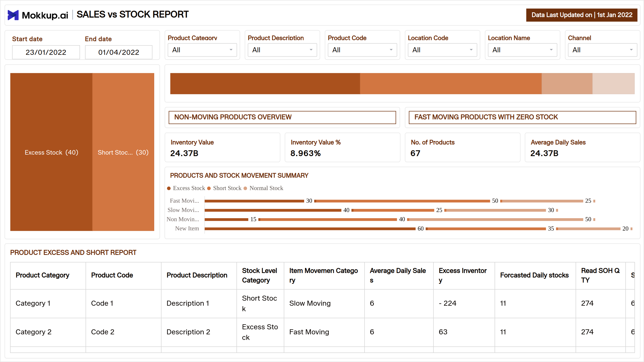
Task: Open the Product Category dropdown
Action: (x=202, y=50)
